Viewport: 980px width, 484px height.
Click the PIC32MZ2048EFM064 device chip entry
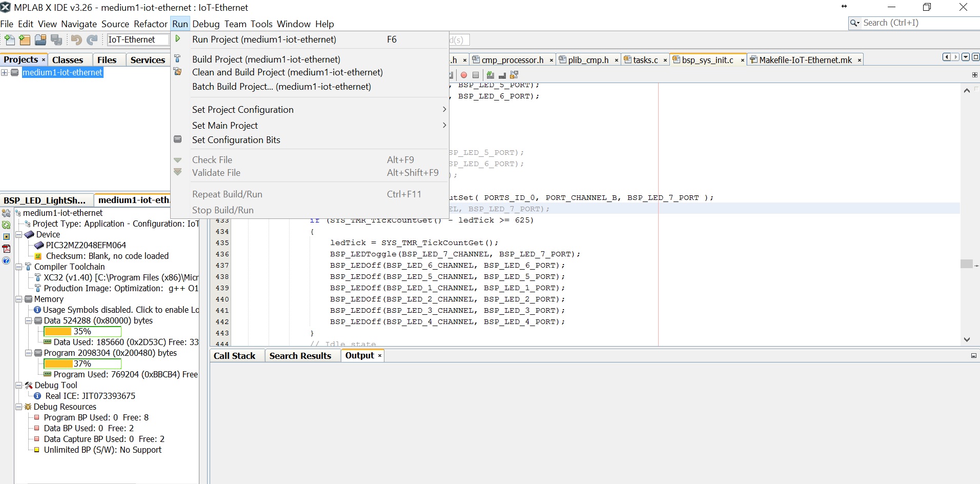[80, 245]
